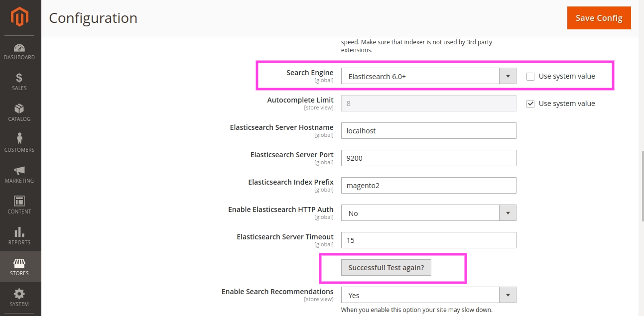Click the Magento logo icon
The width and height of the screenshot is (644, 316).
pos(20,18)
